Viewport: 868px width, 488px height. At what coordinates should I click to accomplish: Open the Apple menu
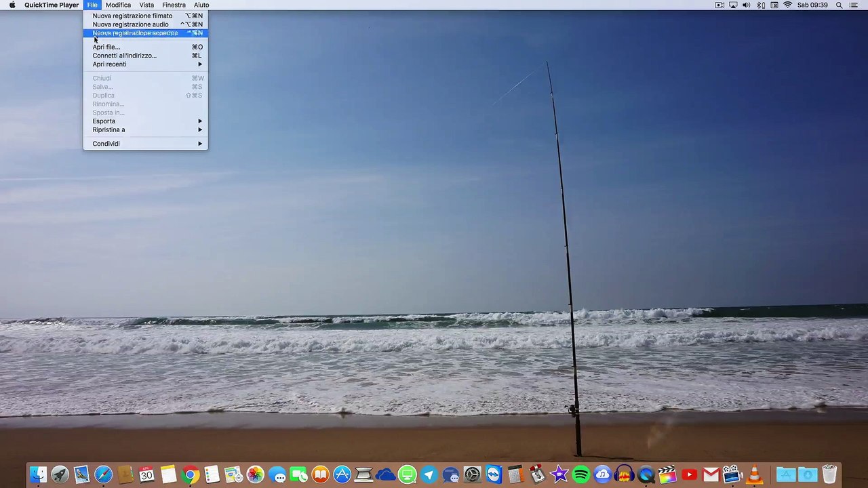click(x=12, y=5)
